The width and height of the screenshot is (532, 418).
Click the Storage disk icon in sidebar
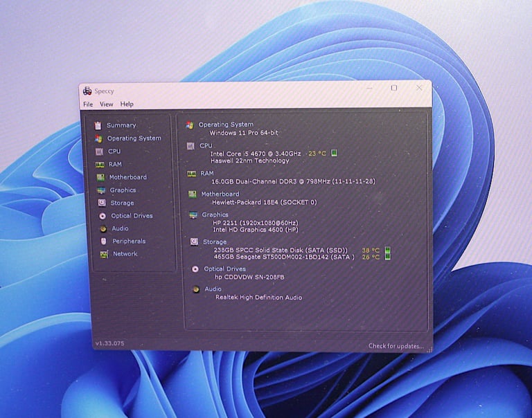[102, 203]
